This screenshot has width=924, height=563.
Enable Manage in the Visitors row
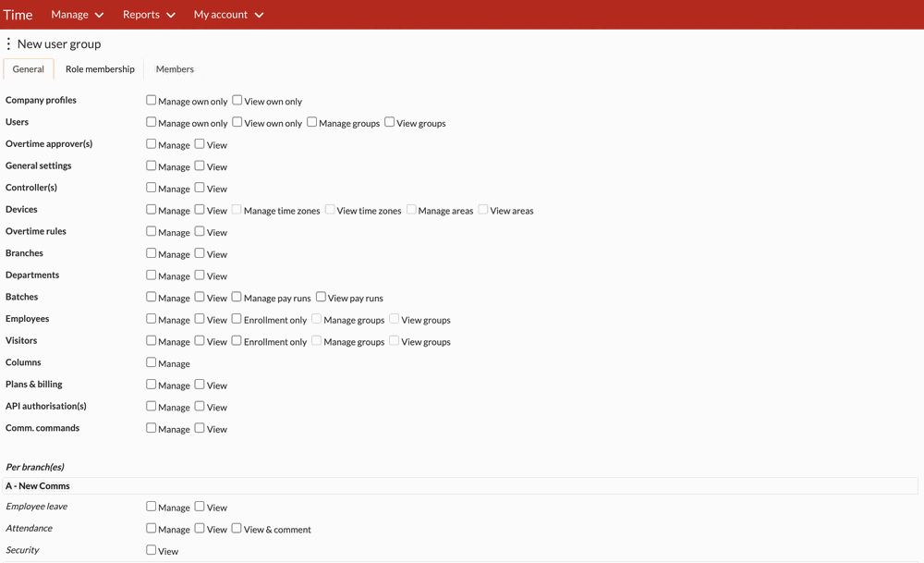point(152,340)
